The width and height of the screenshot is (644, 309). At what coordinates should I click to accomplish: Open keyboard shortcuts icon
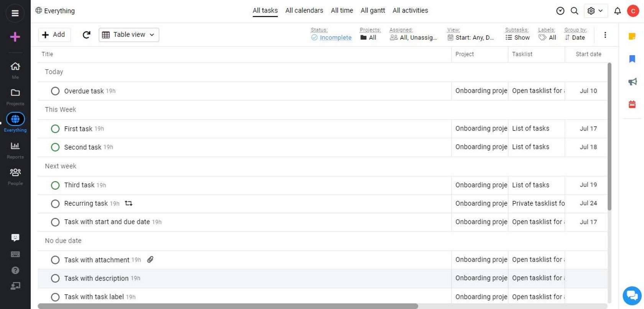[x=15, y=254]
